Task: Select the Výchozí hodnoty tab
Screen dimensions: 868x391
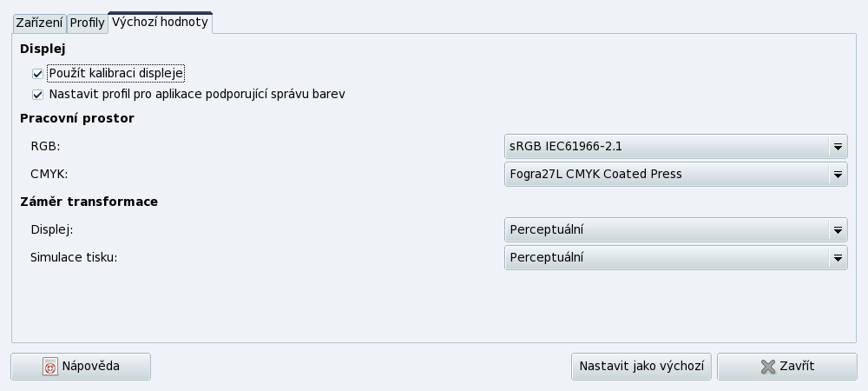Action: point(160,22)
